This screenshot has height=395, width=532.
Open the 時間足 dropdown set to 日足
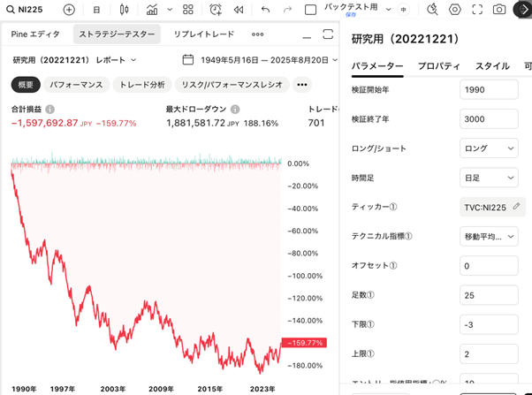[489, 178]
